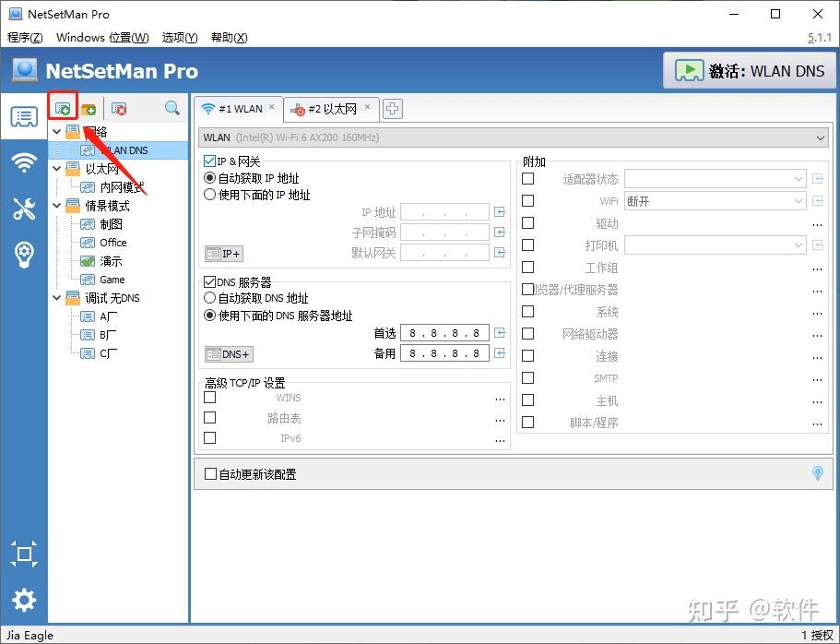Click the add new group icon

[89, 108]
